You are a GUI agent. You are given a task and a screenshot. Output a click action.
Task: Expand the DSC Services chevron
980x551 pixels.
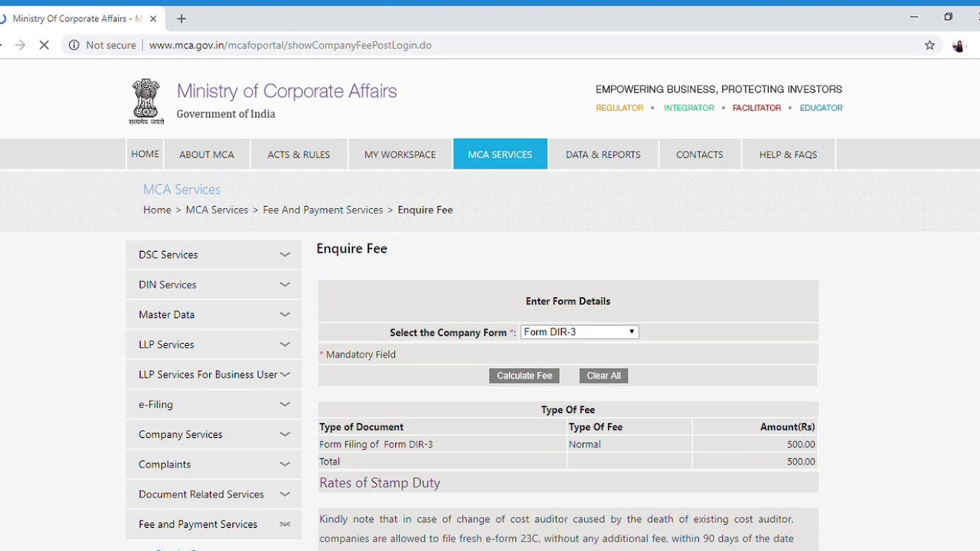(x=285, y=255)
